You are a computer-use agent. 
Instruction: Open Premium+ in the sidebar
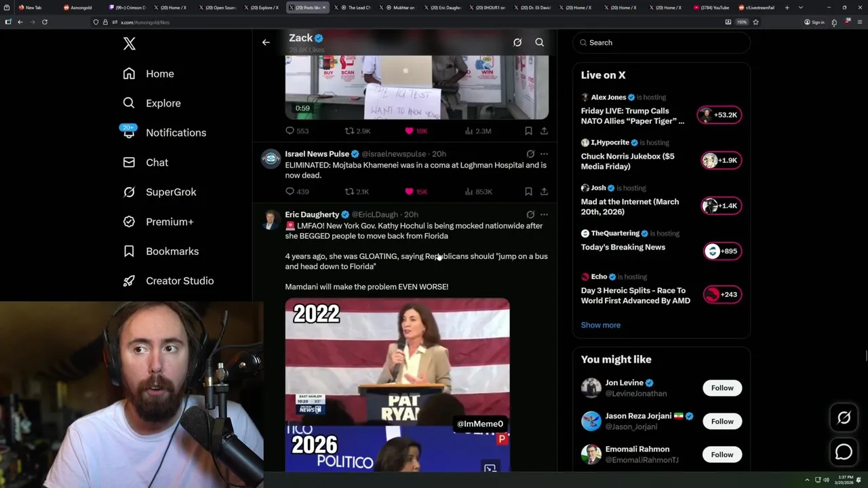click(x=158, y=222)
